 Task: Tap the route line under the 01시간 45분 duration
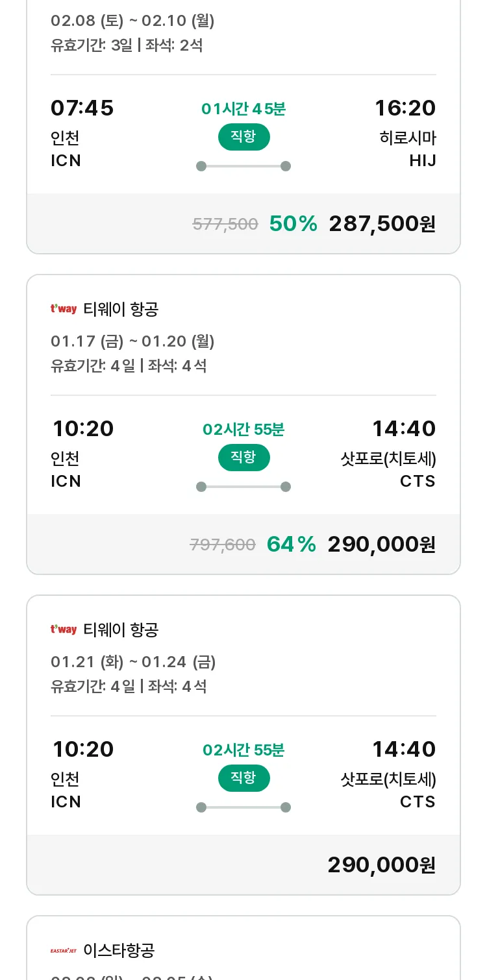click(243, 166)
